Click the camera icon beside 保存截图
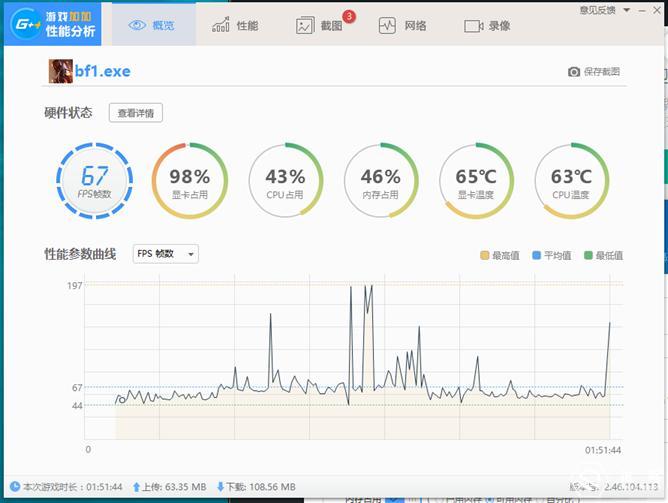Image resolution: width=668 pixels, height=503 pixels. (574, 72)
